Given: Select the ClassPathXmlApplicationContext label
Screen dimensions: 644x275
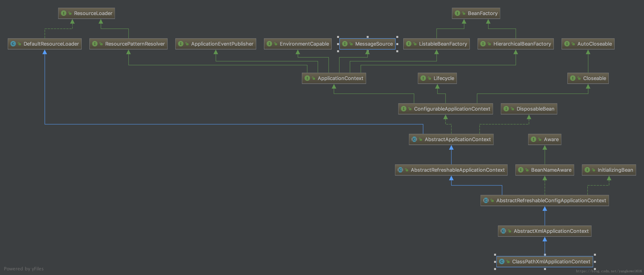Looking at the screenshot, I should [551, 261].
